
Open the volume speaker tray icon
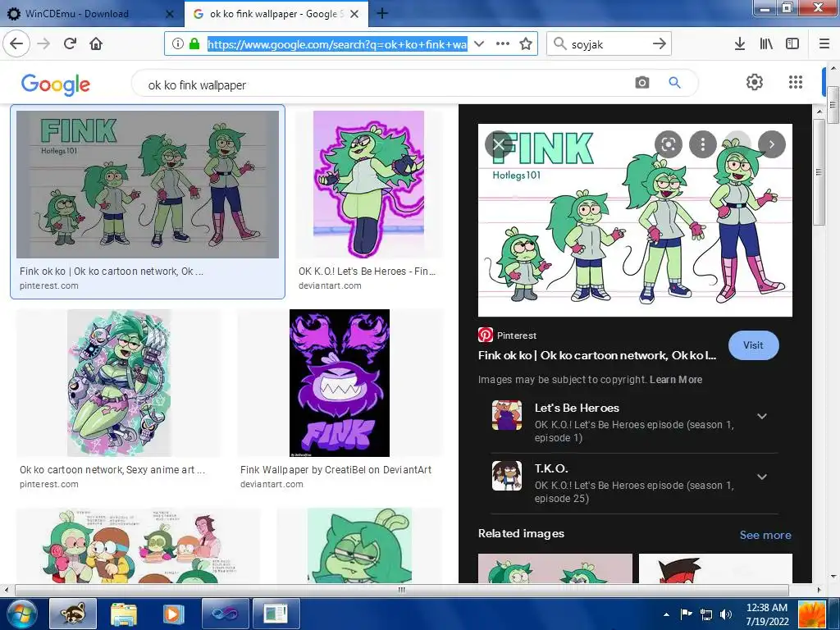726,614
